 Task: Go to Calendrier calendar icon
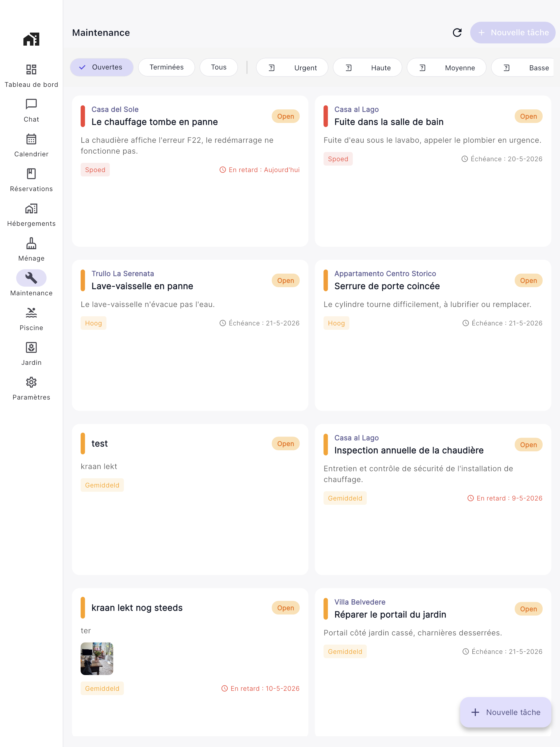coord(31,139)
